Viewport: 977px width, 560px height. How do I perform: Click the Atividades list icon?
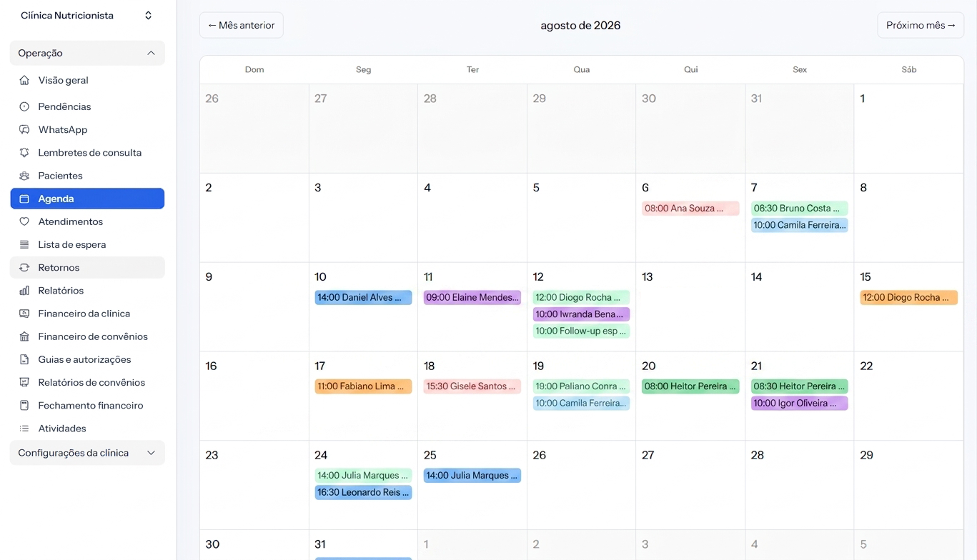click(x=24, y=429)
